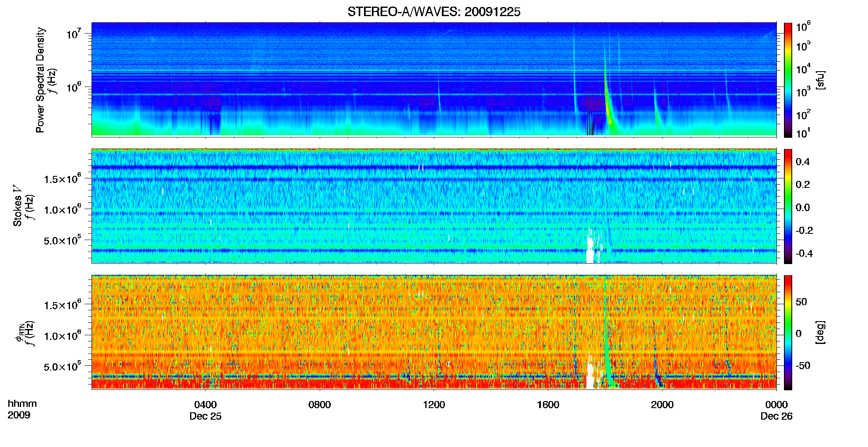
Task: Click 1.5×10^6 on the Stokes V axis
Action: point(63,179)
